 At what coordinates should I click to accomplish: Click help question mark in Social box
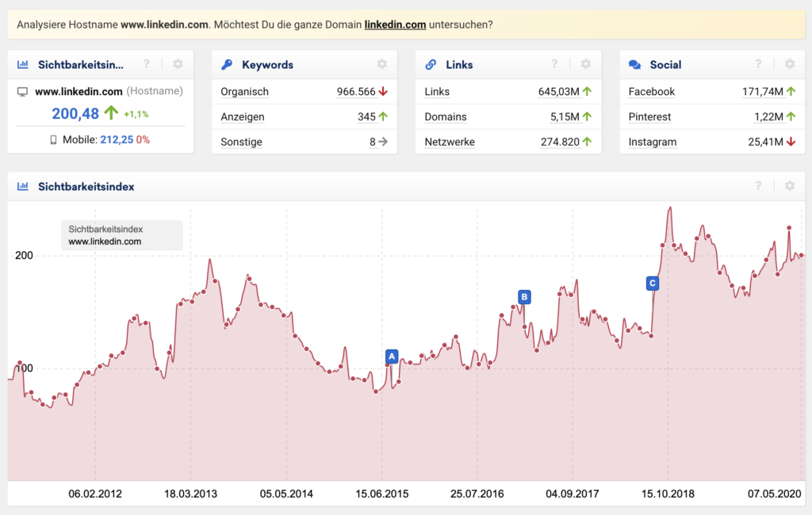coord(758,64)
